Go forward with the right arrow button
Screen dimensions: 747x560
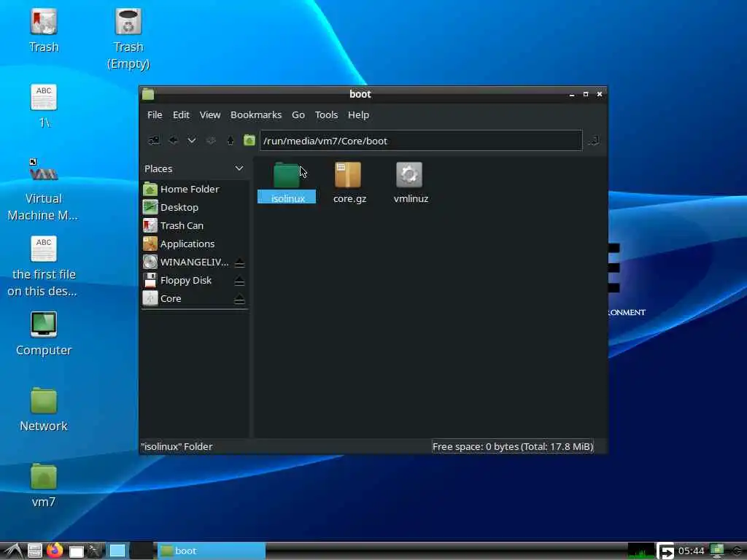211,141
